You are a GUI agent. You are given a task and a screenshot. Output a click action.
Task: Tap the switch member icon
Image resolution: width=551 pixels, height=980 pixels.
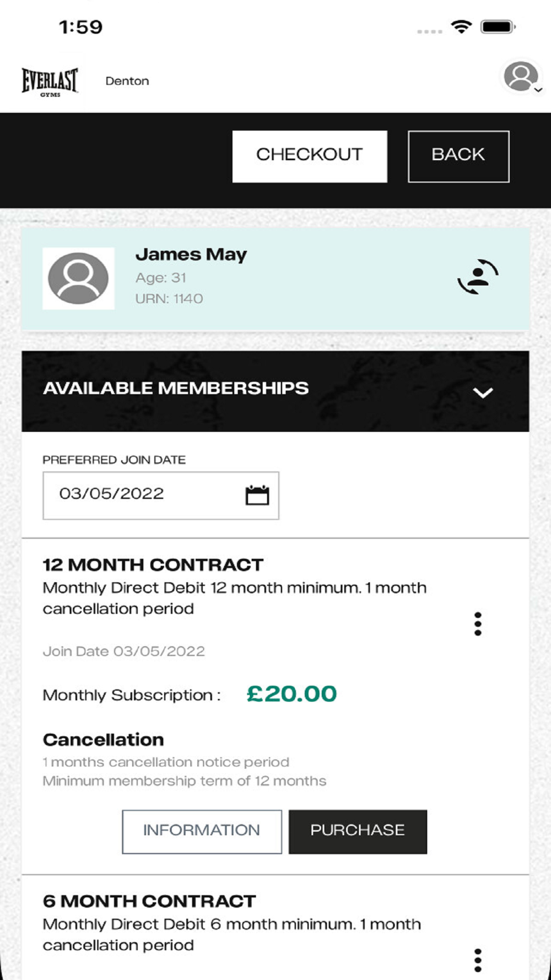478,277
